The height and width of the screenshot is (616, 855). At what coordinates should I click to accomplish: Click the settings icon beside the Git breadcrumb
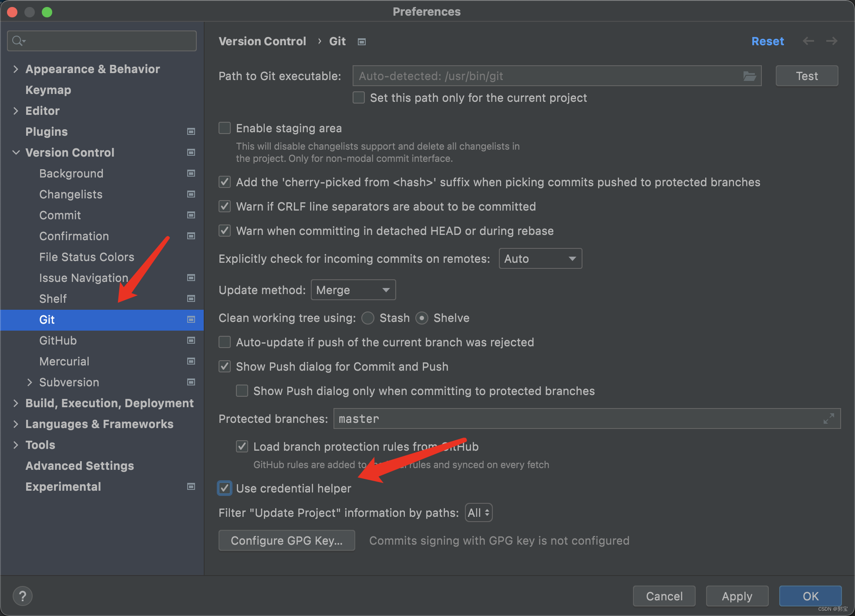click(x=361, y=41)
